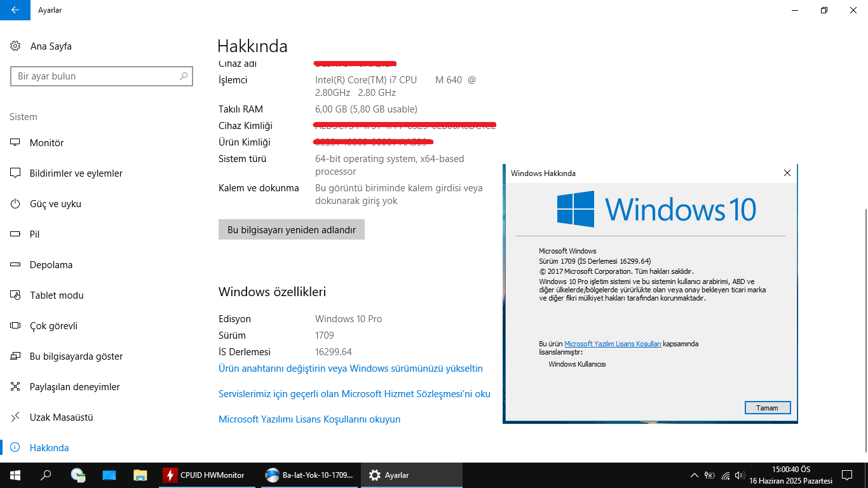This screenshot has height=488, width=868.
Task: Open the clock-badged app on taskbar
Action: click(78, 475)
